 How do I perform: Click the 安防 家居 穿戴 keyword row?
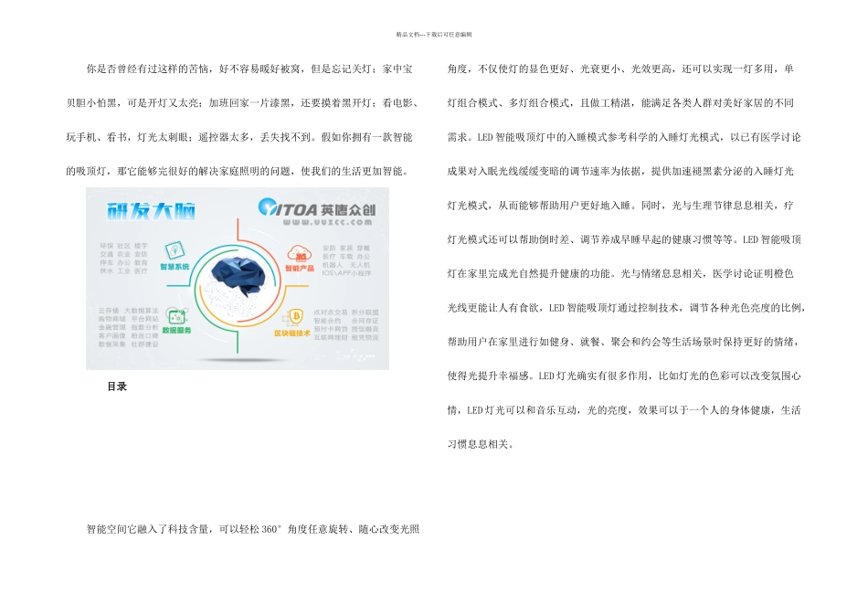tap(346, 248)
